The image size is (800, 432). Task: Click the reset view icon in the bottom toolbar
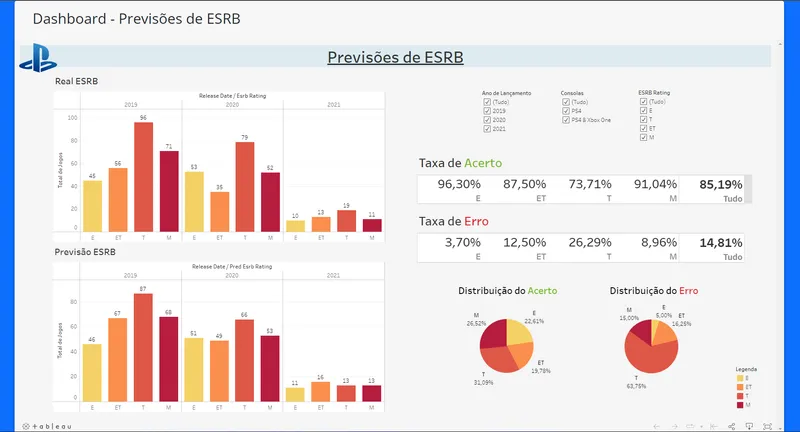point(713,426)
